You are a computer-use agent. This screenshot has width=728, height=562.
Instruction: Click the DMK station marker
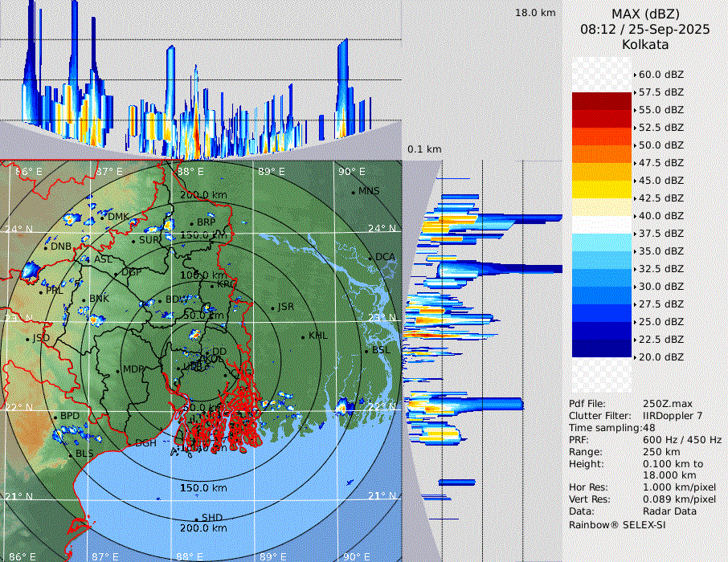click(x=103, y=217)
